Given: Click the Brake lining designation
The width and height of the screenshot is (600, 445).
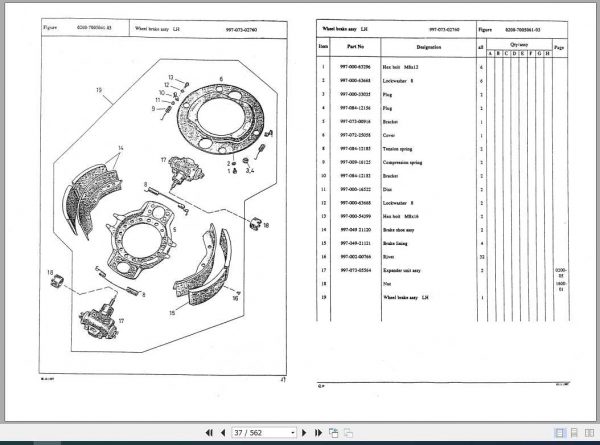Looking at the screenshot, I should point(395,243).
